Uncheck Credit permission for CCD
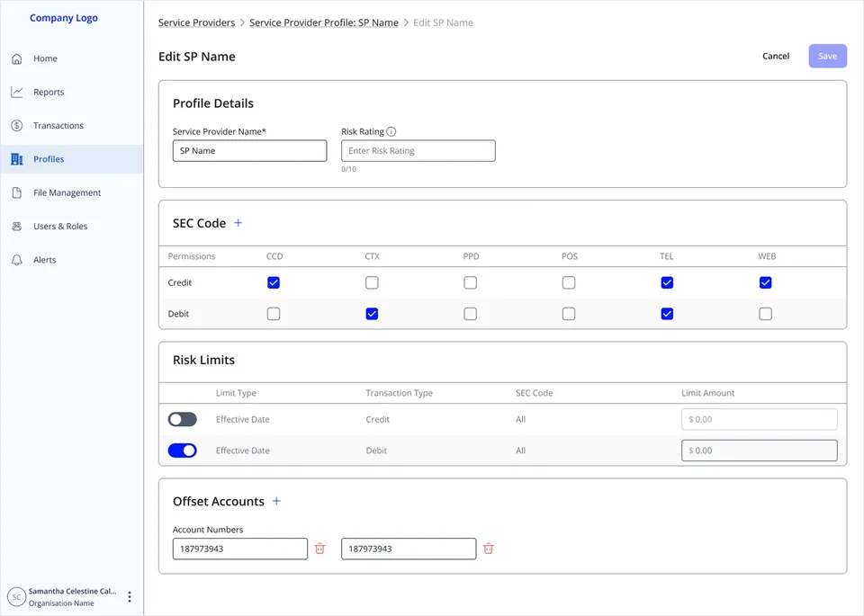The height and width of the screenshot is (616, 864). click(x=274, y=282)
